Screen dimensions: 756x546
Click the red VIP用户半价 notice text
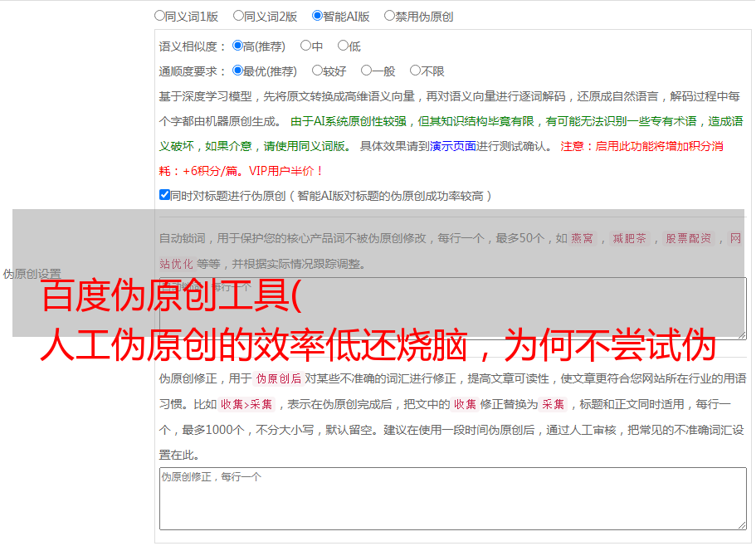pyautogui.click(x=285, y=171)
